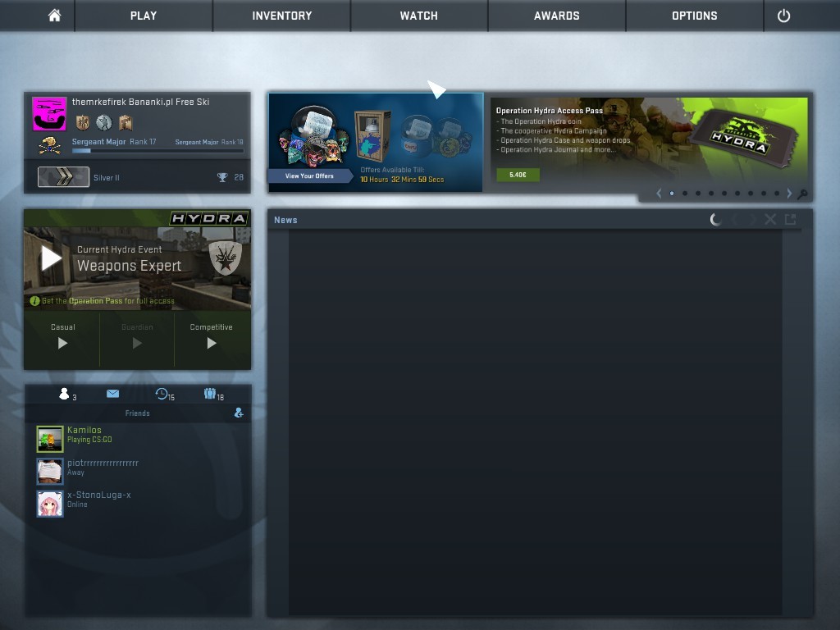Click the Sergeant Major rank emblem

click(50, 145)
